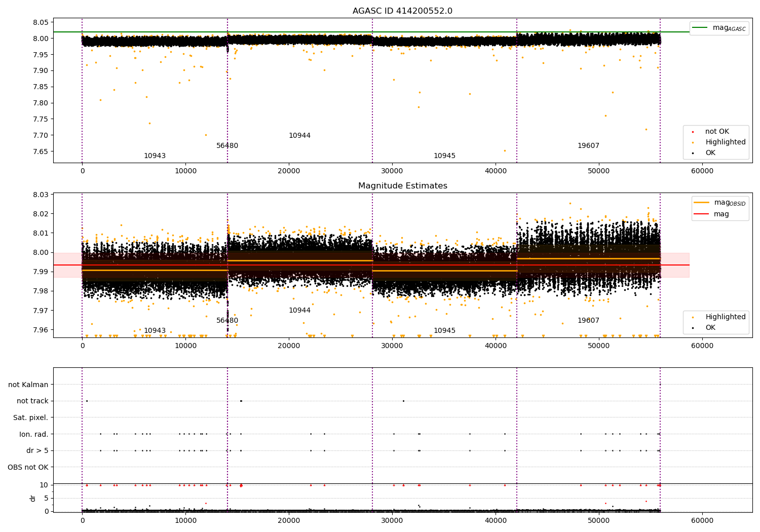
Task: Click the 'mag AGASC' legend label in top plot
Action: pos(729,28)
